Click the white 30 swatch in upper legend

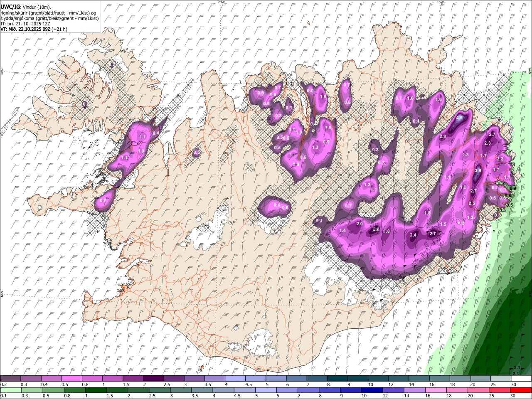point(521,379)
